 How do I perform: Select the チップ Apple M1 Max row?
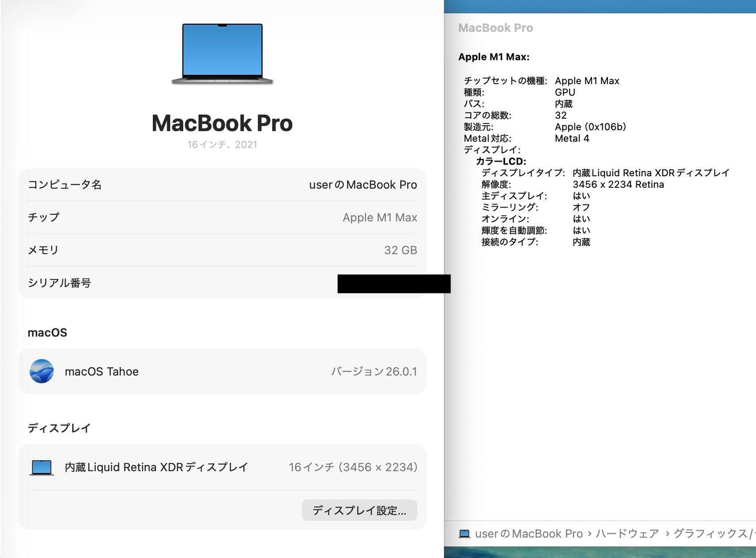(222, 218)
